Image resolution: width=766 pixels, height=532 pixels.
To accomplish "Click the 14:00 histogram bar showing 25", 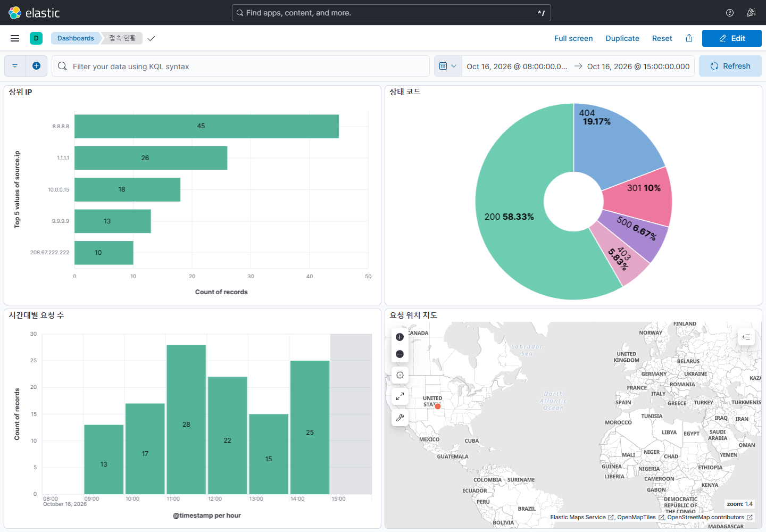I will pos(310,428).
